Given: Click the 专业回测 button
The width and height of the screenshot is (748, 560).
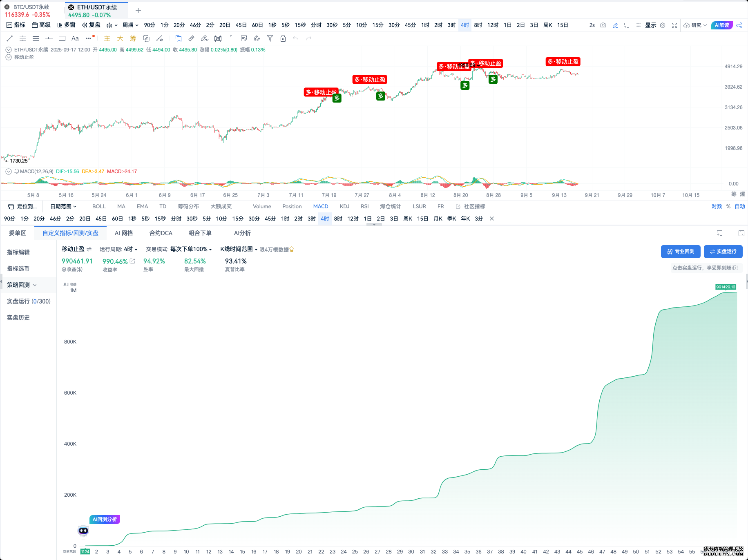Looking at the screenshot, I should [681, 252].
